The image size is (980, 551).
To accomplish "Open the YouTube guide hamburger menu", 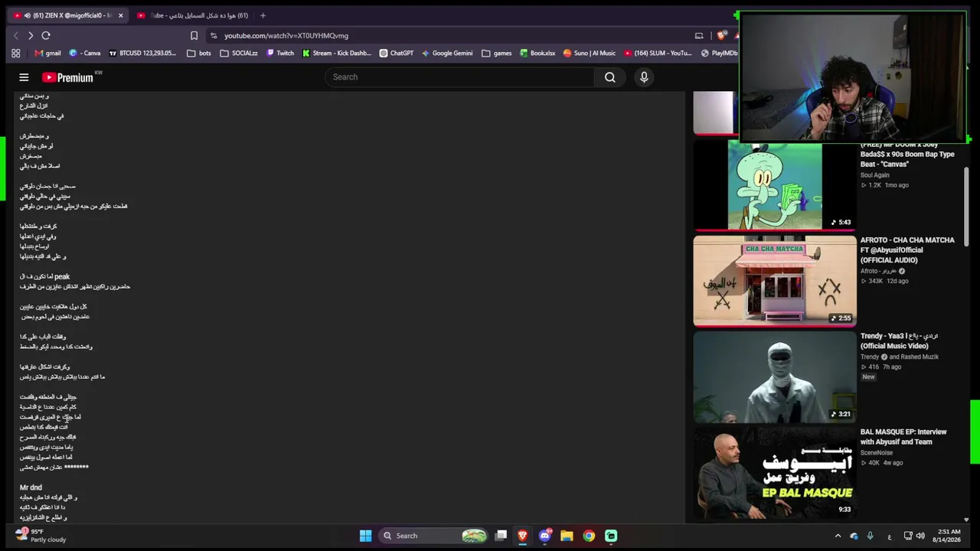I will click(x=24, y=77).
